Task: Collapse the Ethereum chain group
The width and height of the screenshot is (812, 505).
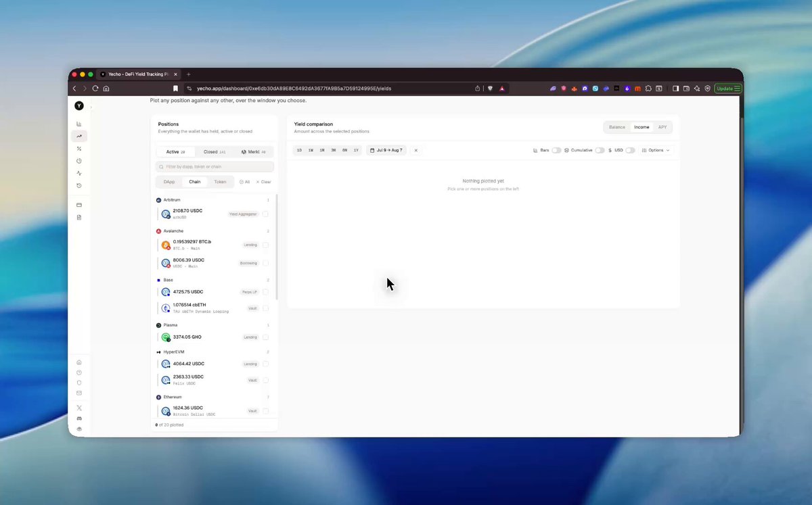Action: pos(212,397)
